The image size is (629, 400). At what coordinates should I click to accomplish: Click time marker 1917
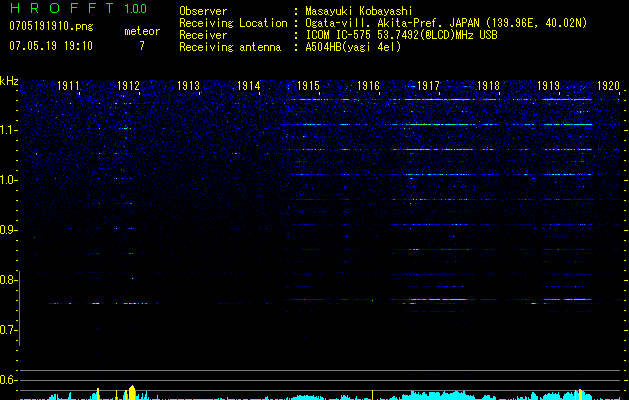(428, 85)
